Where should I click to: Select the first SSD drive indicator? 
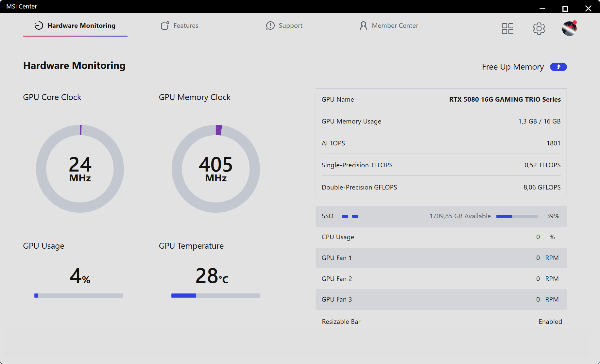point(345,216)
